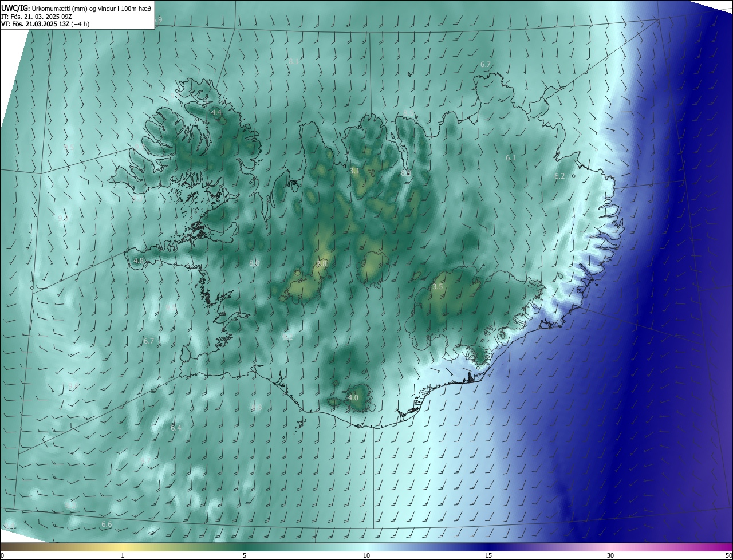
Task: Click the 2.8 value label on the map
Action: (x=322, y=263)
